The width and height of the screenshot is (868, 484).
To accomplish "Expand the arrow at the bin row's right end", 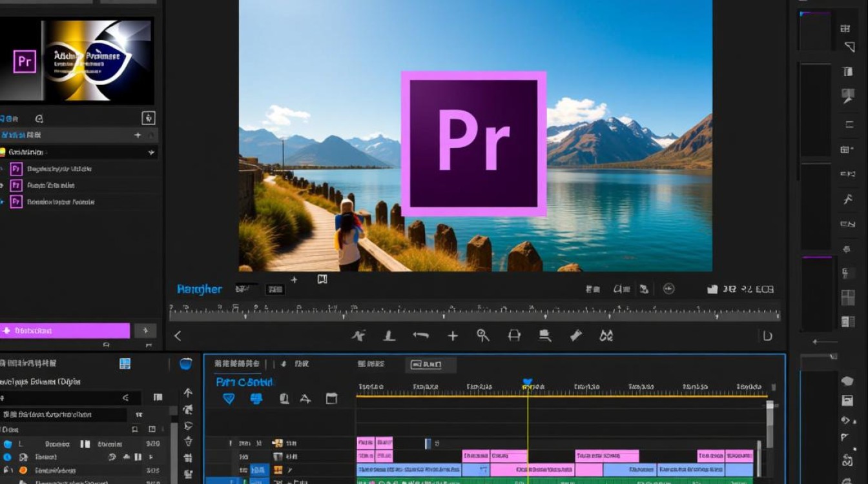I will 151,152.
